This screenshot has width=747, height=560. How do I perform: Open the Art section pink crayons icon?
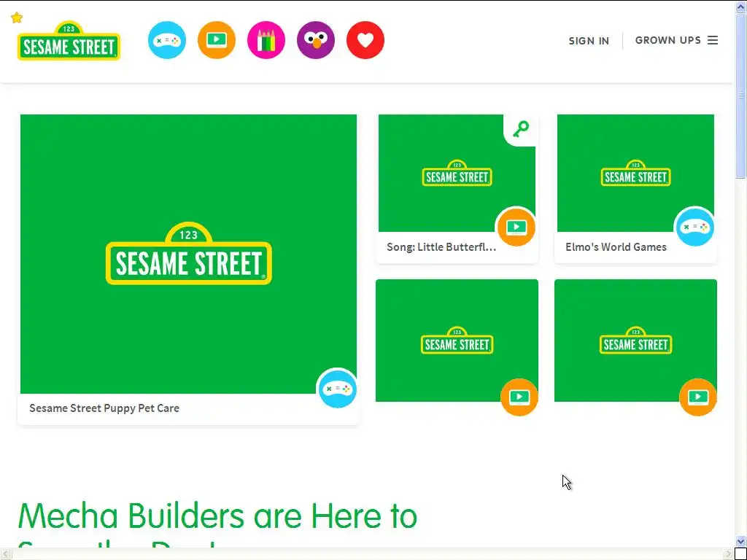pyautogui.click(x=266, y=40)
